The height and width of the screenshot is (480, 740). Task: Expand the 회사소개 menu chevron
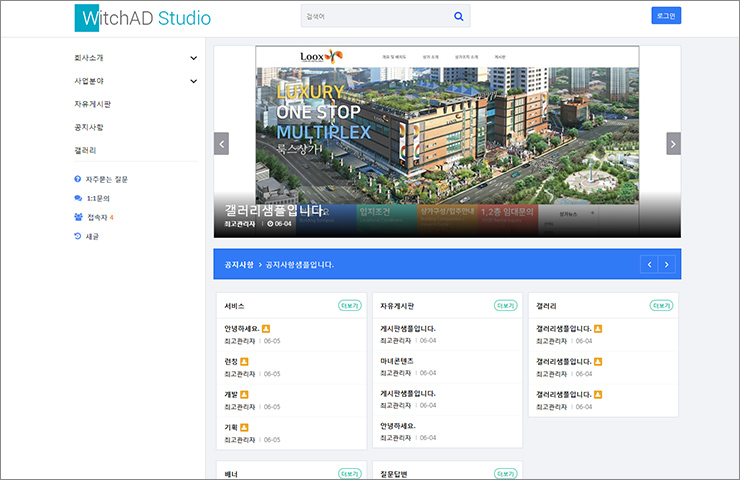[193, 58]
